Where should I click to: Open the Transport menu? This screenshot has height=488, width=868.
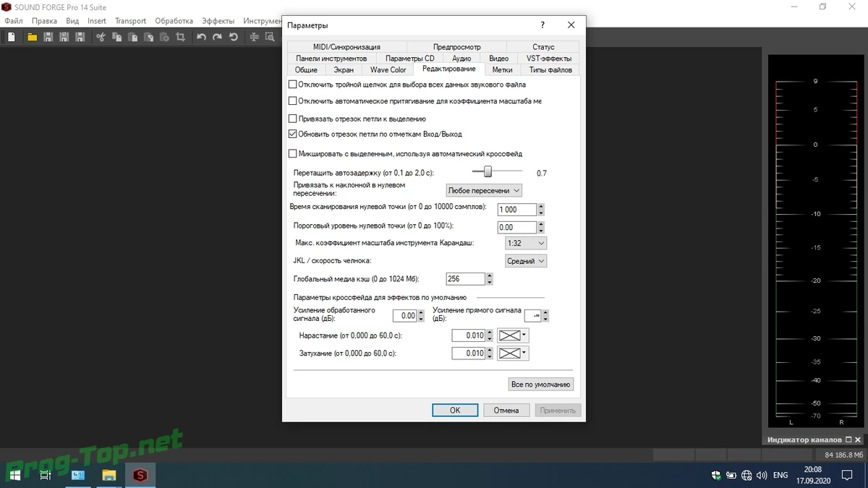coord(130,21)
